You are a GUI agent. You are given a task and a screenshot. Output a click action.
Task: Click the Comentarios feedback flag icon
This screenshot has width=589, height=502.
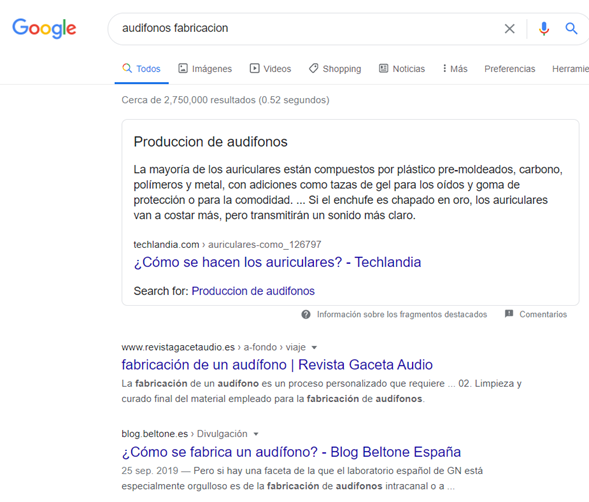coord(509,314)
